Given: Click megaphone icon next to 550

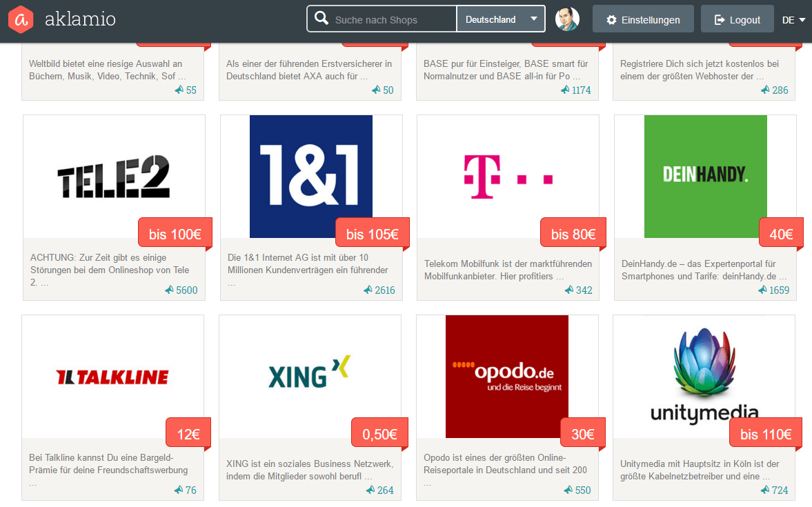Looking at the screenshot, I should [x=568, y=489].
